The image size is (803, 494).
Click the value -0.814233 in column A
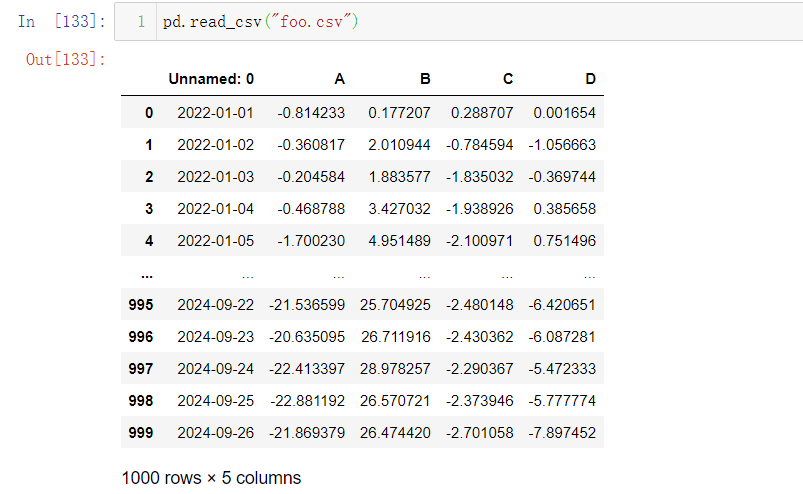311,113
